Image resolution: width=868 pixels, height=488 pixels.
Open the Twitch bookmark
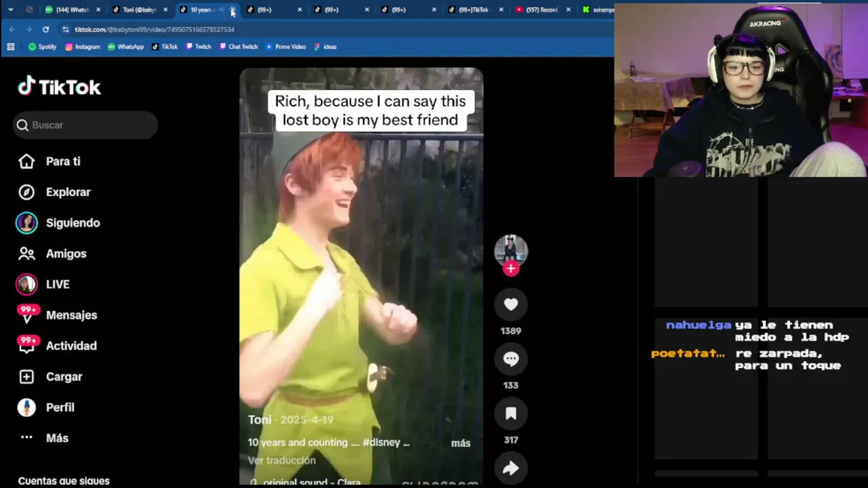pos(199,47)
